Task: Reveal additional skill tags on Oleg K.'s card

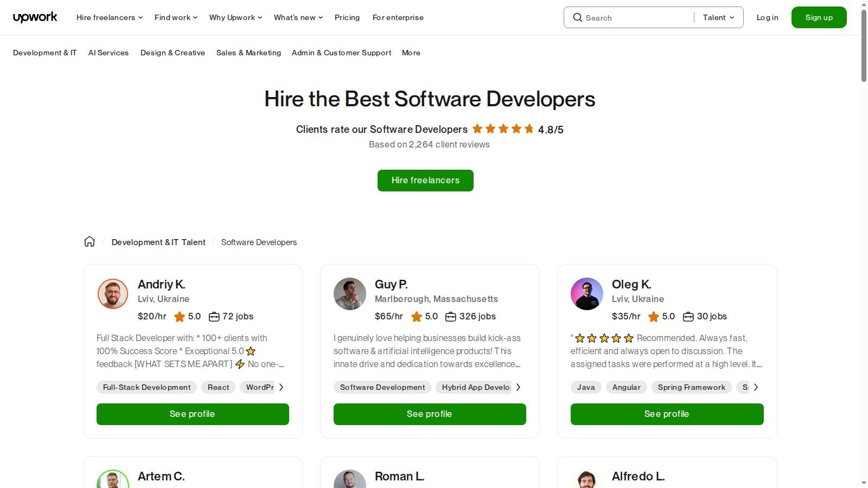Action: coord(756,387)
